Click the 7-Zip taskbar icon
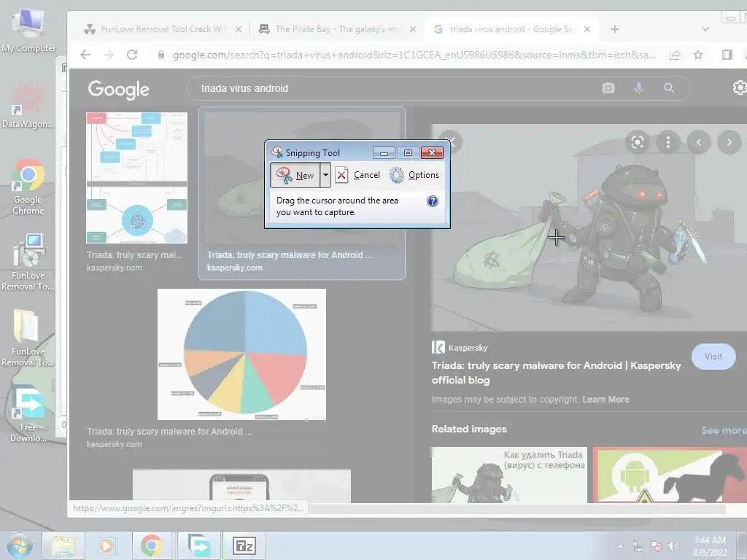The height and width of the screenshot is (560, 747). [x=244, y=545]
